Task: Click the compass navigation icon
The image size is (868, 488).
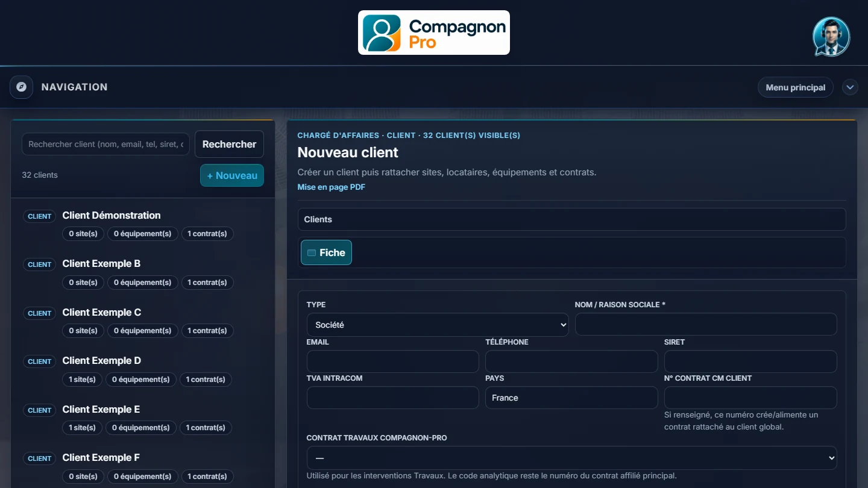Action: point(22,87)
